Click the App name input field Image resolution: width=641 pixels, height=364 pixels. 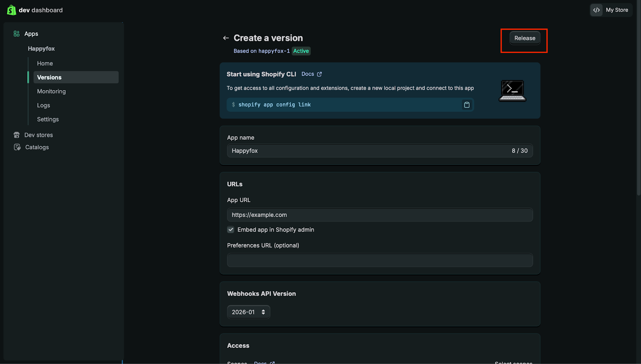(x=369, y=151)
